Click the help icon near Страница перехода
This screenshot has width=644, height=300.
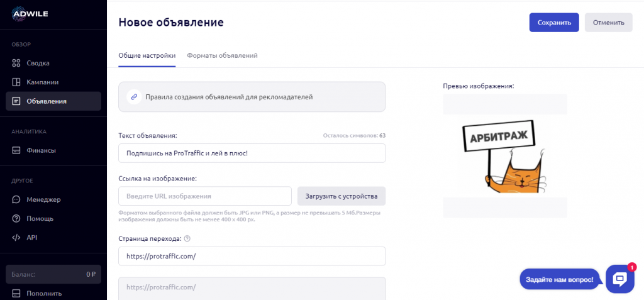(x=187, y=238)
